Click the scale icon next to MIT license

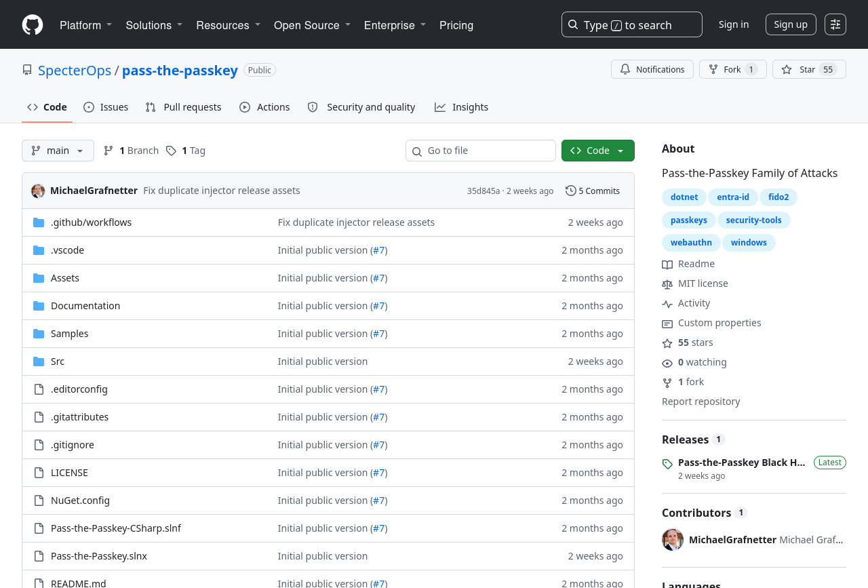pyautogui.click(x=667, y=284)
